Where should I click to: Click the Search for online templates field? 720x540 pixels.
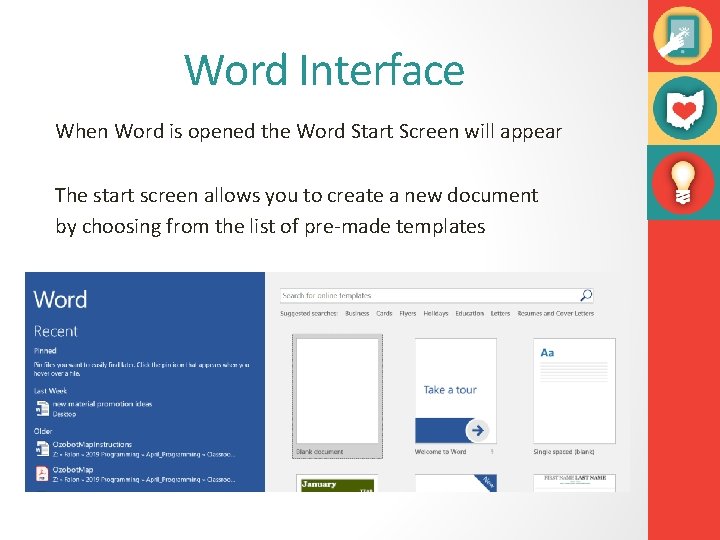click(x=437, y=295)
